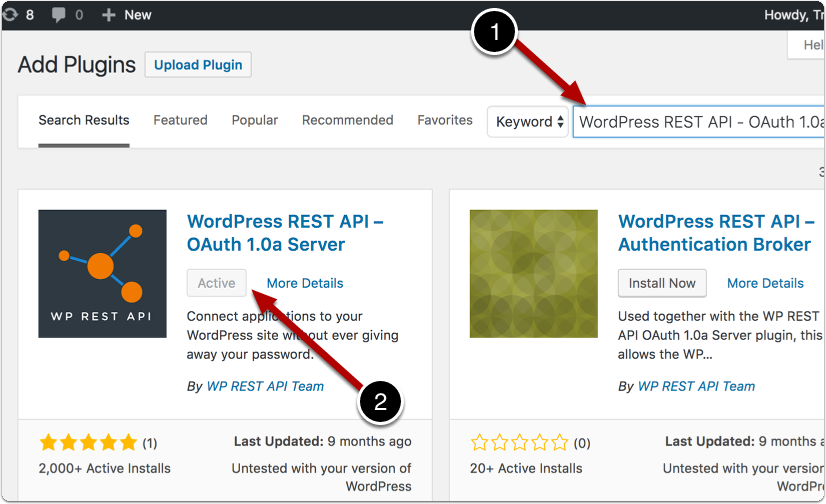Screen dimensions: 826x504
Task: Open the New content menu in admin bar
Action: pos(126,15)
